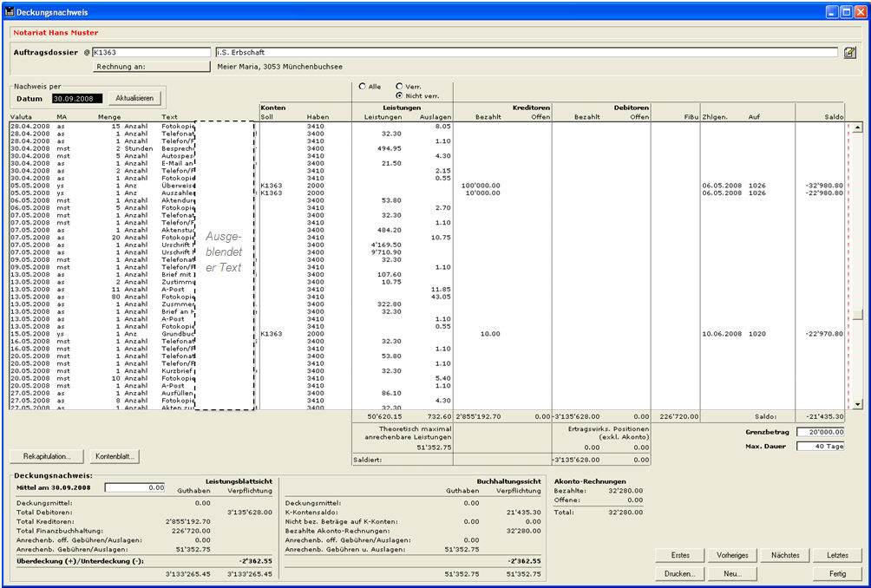The image size is (871, 588).
Task: Open the Kontenblatt view
Action: pyautogui.click(x=114, y=455)
